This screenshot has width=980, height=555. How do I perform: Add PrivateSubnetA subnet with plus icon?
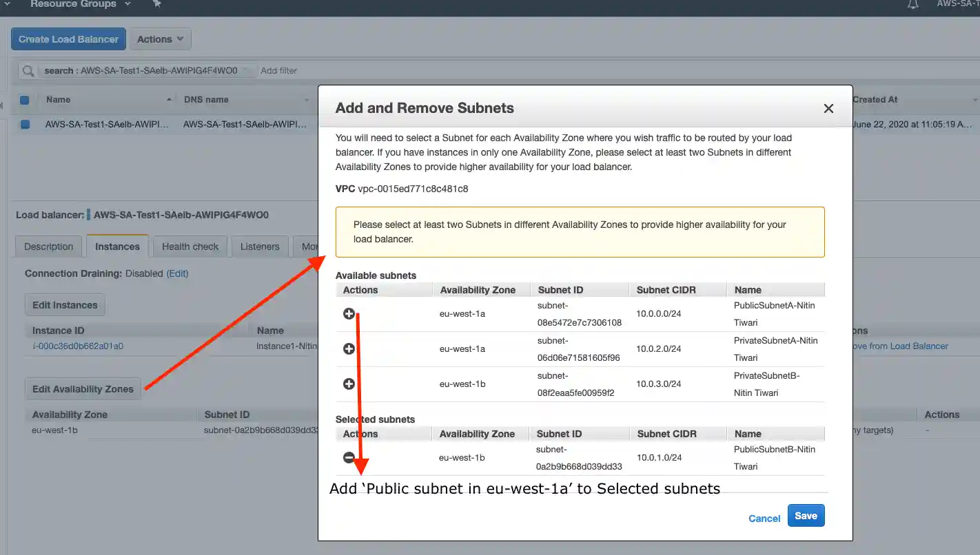[x=349, y=349]
